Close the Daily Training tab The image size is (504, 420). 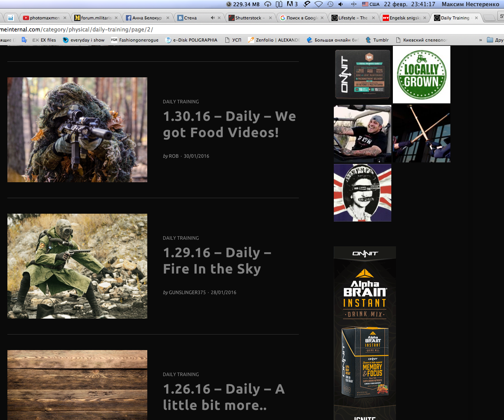click(476, 18)
